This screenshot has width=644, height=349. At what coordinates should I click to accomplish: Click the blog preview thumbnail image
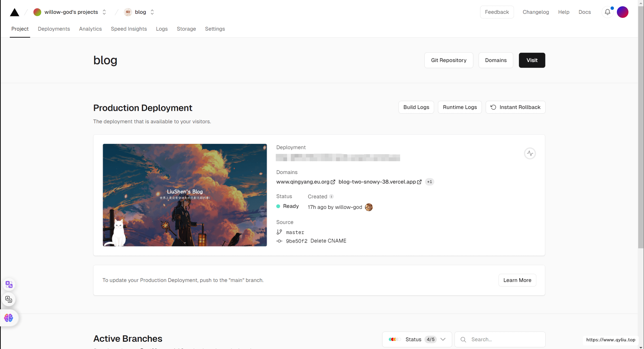click(x=185, y=195)
